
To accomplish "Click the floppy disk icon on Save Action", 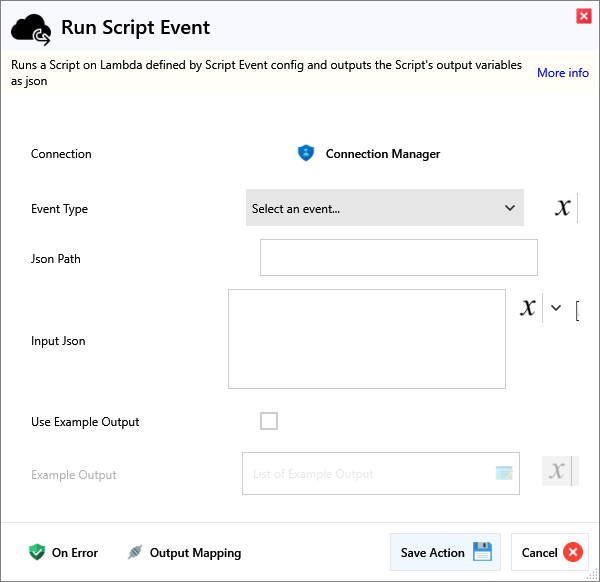I will (482, 552).
